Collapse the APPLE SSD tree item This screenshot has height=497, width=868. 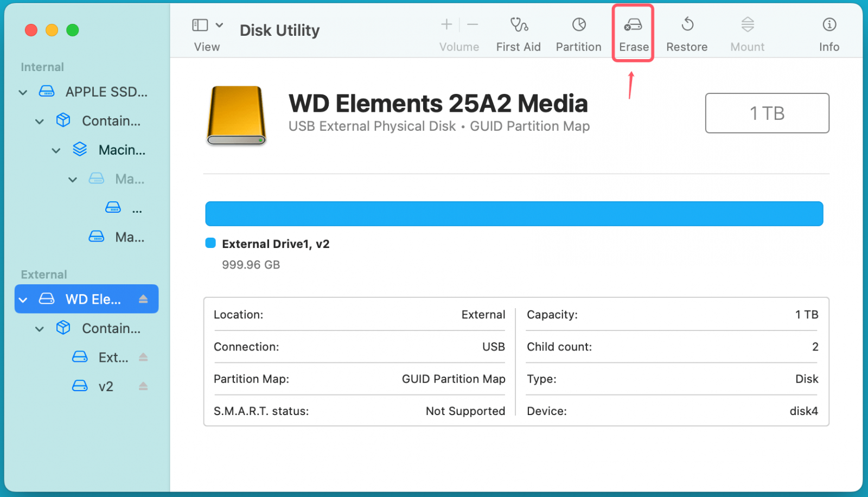click(23, 92)
